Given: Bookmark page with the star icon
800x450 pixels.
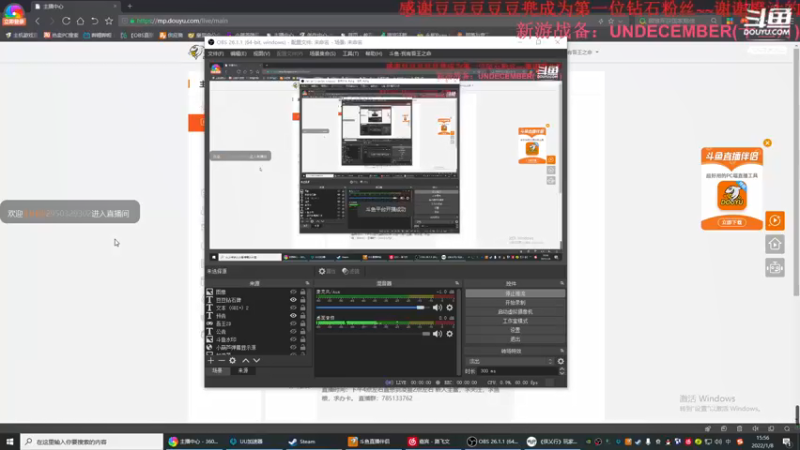Looking at the screenshot, I should coord(109,21).
